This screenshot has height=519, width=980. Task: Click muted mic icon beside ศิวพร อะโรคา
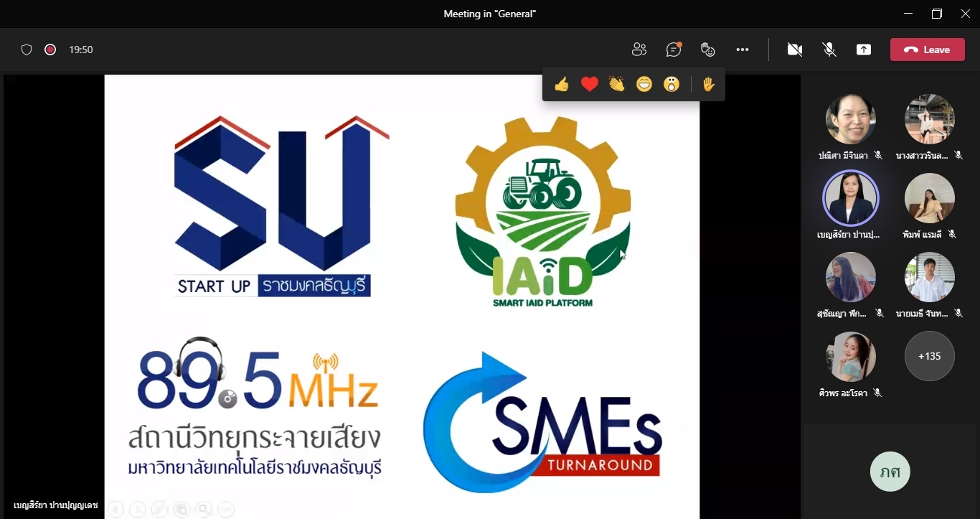pos(877,393)
